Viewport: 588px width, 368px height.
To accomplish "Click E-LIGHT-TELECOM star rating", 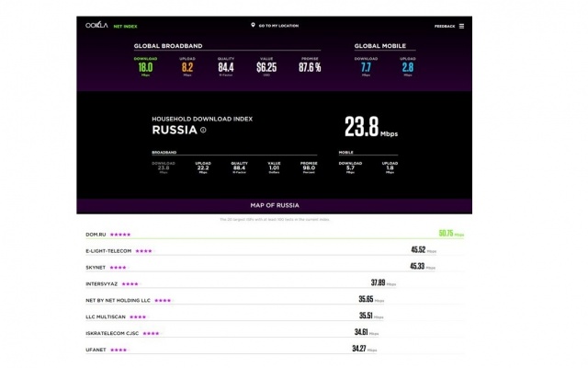I will pos(143,251).
